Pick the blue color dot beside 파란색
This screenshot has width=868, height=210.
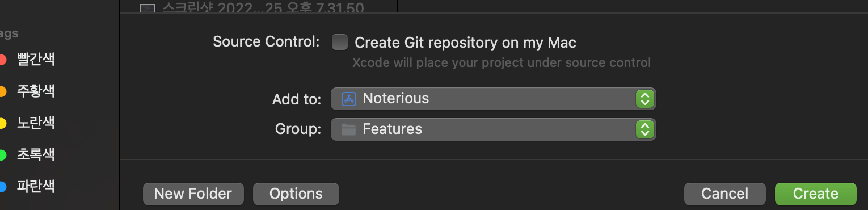pyautogui.click(x=2, y=186)
